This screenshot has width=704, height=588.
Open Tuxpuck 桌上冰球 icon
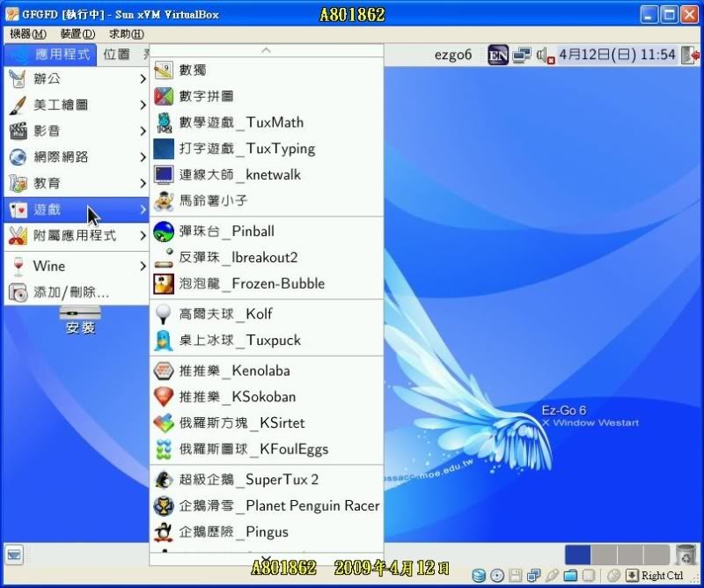(164, 340)
